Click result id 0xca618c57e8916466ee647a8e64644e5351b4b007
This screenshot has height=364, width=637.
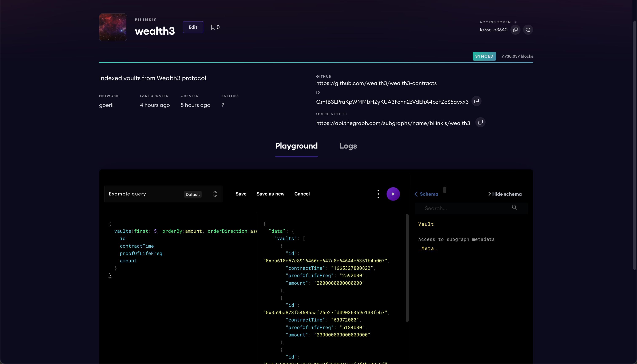(x=325, y=261)
